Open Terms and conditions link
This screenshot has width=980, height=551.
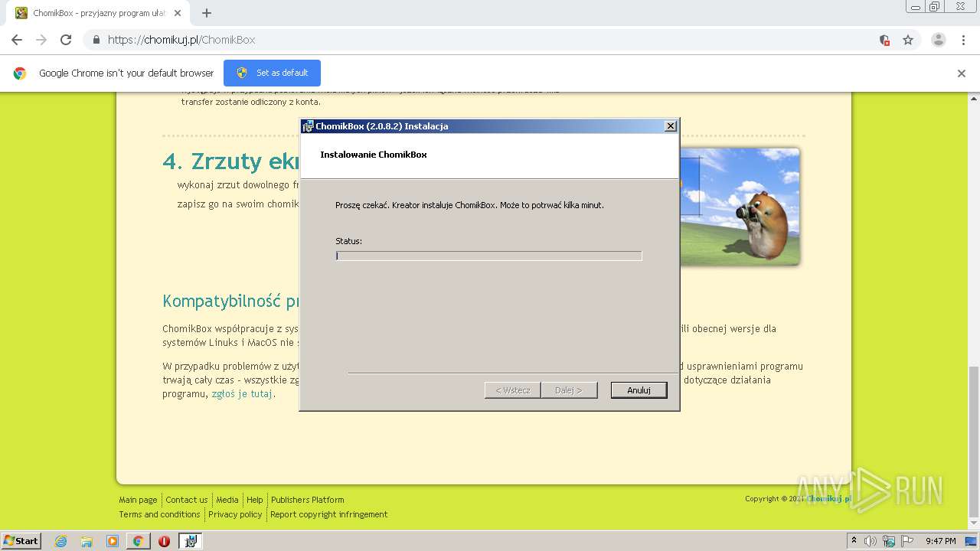click(159, 514)
